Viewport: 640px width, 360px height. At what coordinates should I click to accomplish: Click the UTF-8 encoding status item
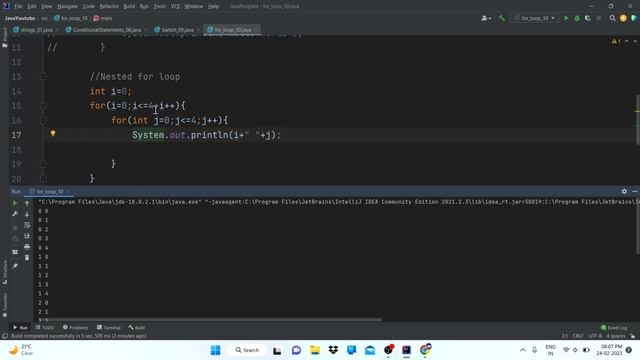[595, 336]
